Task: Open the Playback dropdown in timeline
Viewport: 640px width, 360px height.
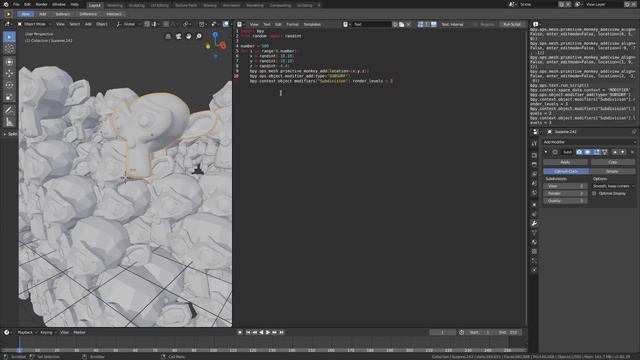Action: tap(27, 333)
